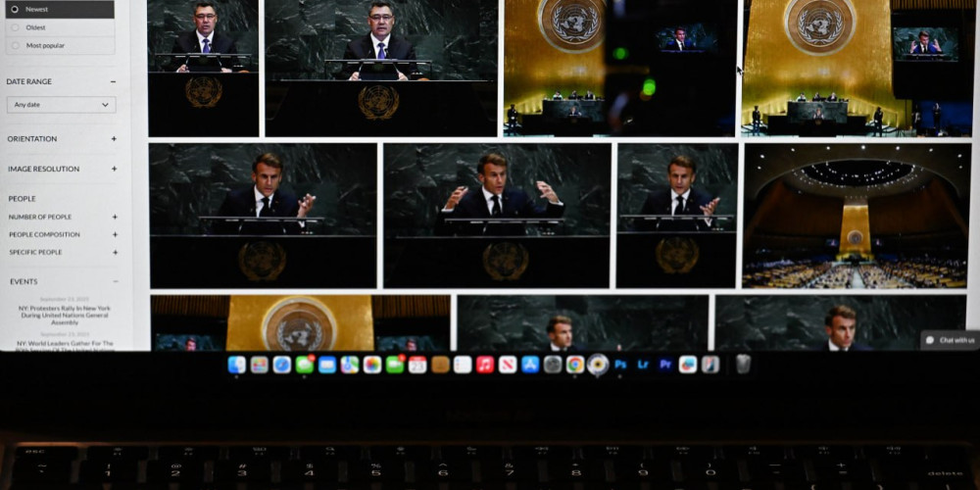Image resolution: width=980 pixels, height=490 pixels.
Task: Expand the Orientation filter section
Action: [62, 139]
